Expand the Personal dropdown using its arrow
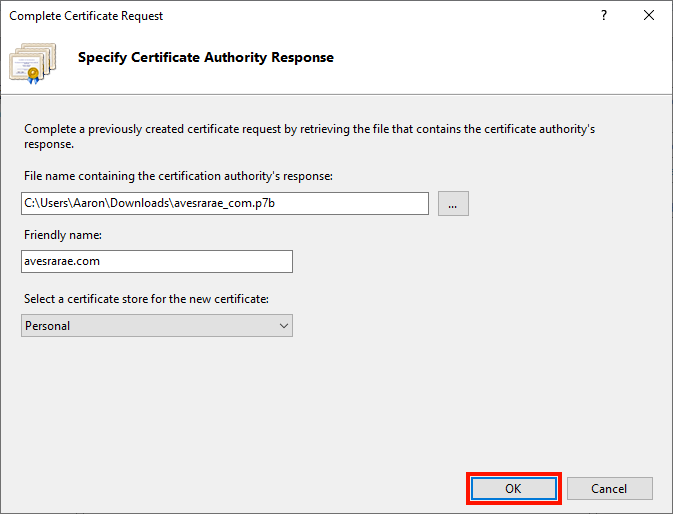Viewport: 673px width, 514px height. (284, 325)
